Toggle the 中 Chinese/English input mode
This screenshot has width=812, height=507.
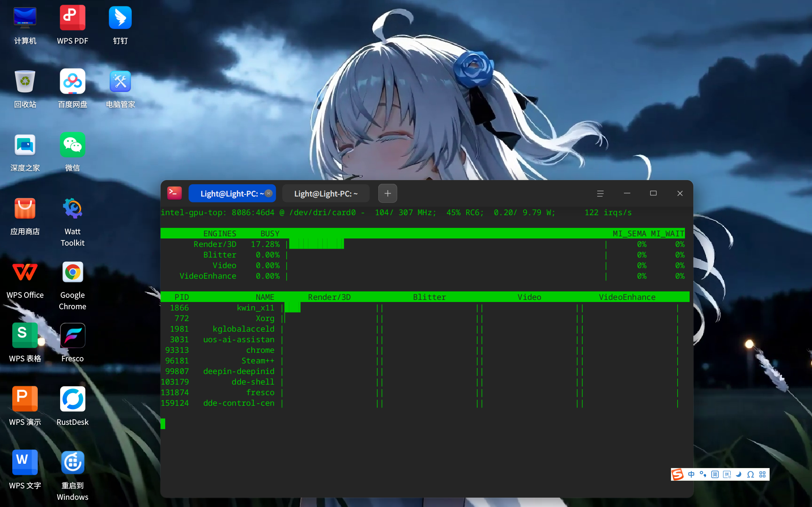[691, 474]
